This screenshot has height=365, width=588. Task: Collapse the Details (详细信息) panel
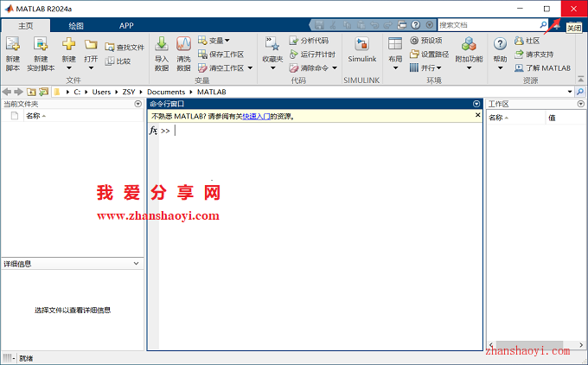[136, 263]
